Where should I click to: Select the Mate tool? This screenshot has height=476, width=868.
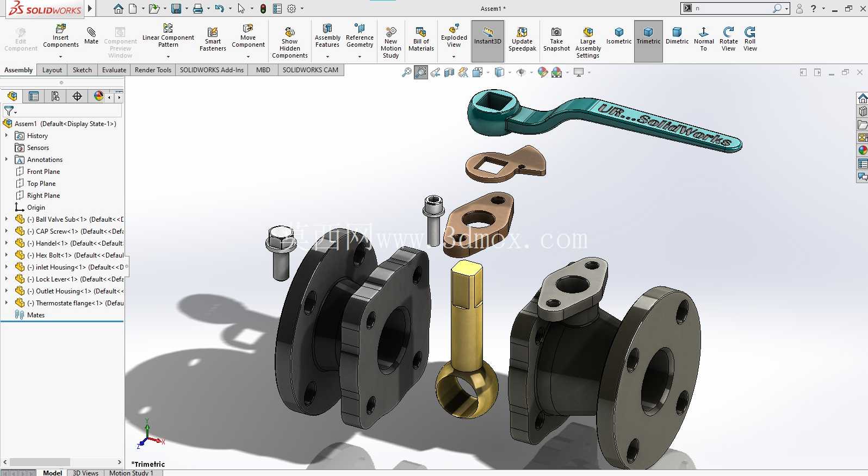tap(91, 36)
